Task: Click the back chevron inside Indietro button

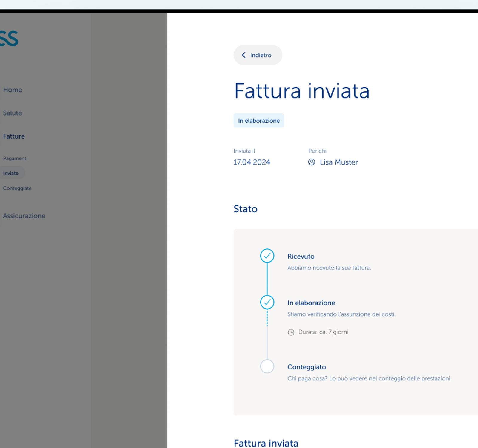Action: tap(243, 55)
